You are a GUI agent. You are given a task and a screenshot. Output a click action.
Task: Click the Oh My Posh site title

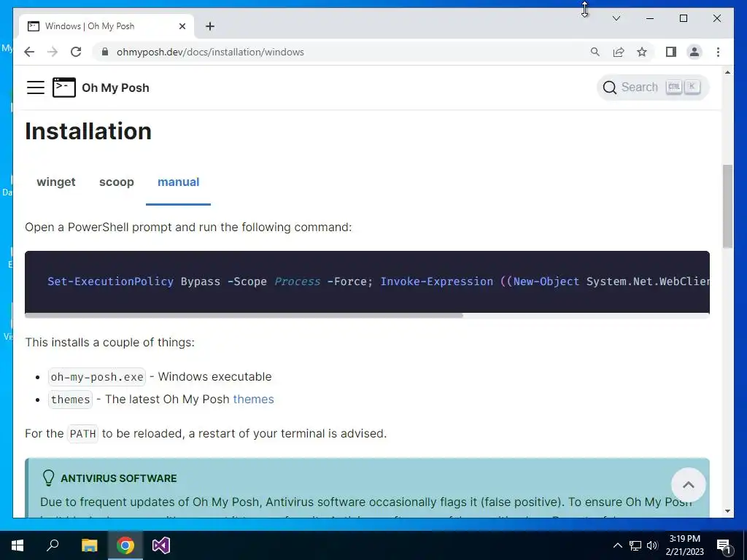(x=115, y=87)
